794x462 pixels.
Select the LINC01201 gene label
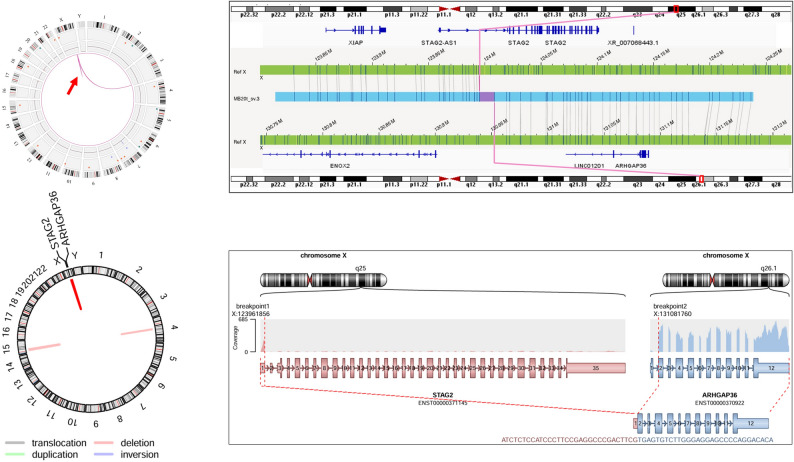point(589,166)
